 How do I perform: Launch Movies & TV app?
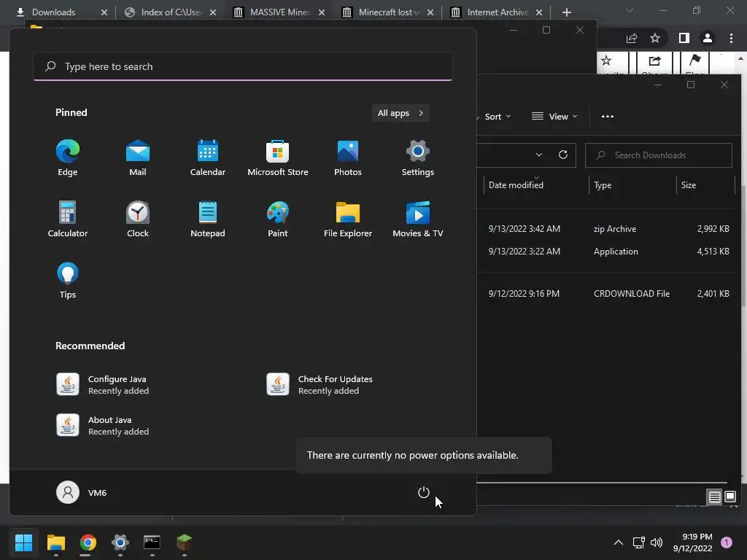418,219
